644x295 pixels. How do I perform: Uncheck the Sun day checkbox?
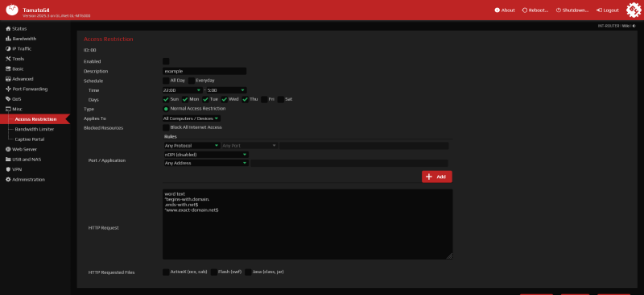166,100
